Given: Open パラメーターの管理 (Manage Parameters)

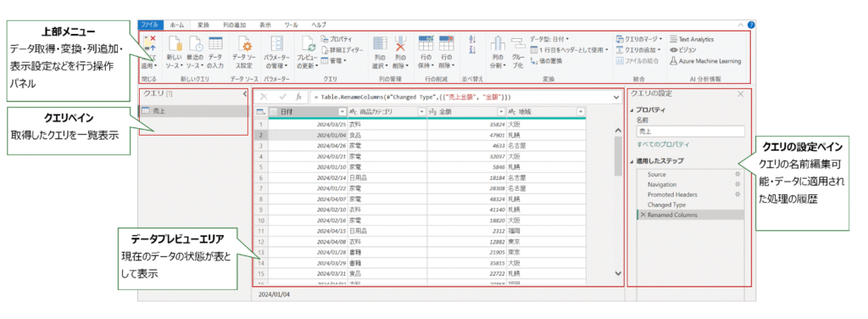Looking at the screenshot, I should pos(276,53).
